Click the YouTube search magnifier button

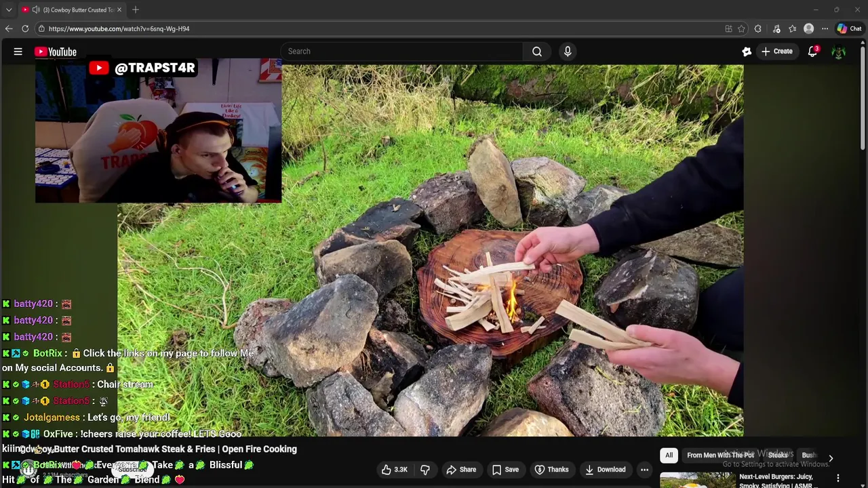coord(537,52)
